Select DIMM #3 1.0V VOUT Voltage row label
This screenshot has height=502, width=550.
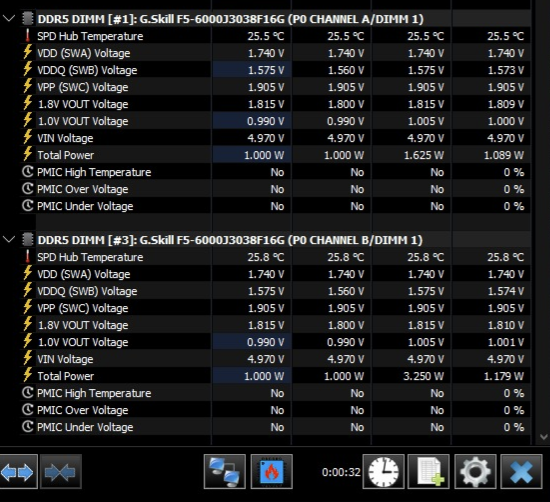click(x=83, y=342)
